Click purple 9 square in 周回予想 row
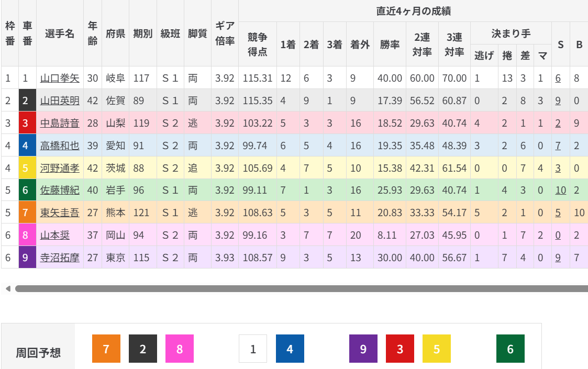The height and width of the screenshot is (369, 588). (363, 349)
